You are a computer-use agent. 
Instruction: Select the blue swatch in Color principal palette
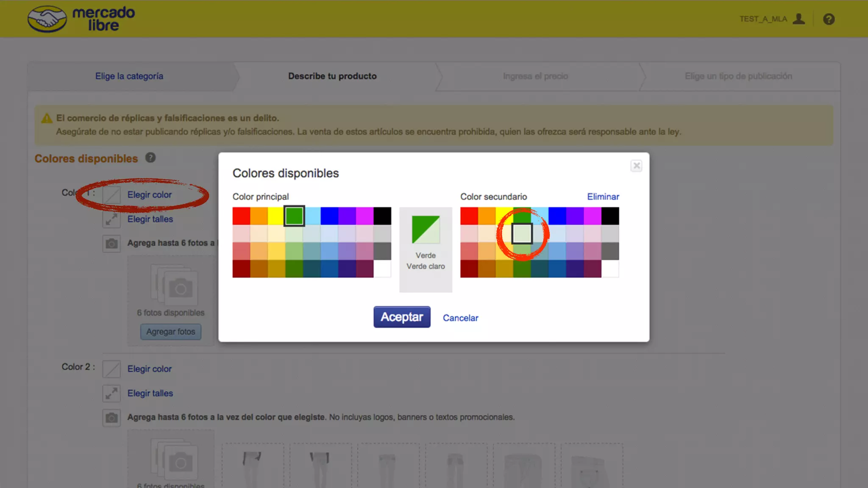329,216
